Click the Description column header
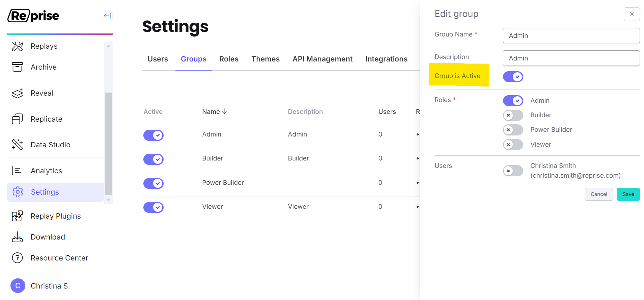 (305, 111)
